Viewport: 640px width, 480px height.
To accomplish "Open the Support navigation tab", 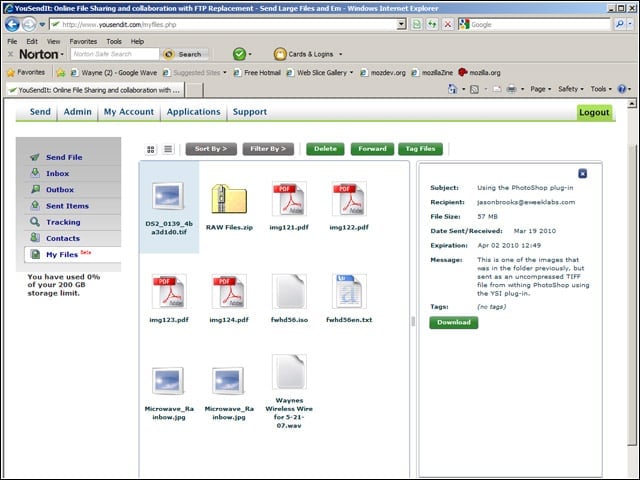I will click(250, 112).
